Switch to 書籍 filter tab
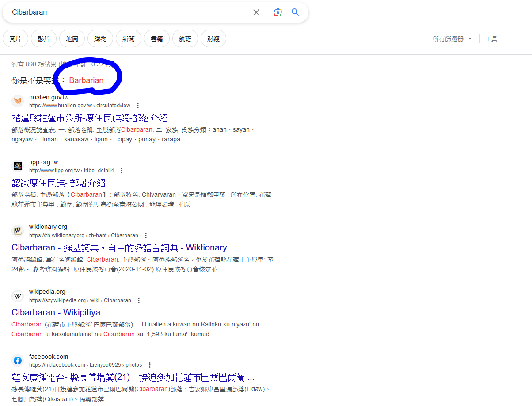 [x=157, y=39]
